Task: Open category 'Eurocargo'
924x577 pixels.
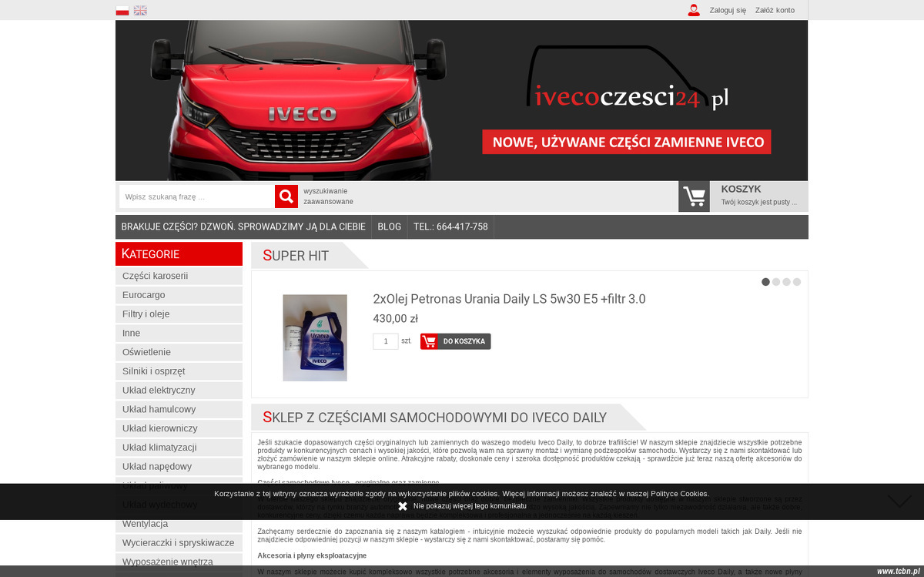Action: [x=179, y=295]
